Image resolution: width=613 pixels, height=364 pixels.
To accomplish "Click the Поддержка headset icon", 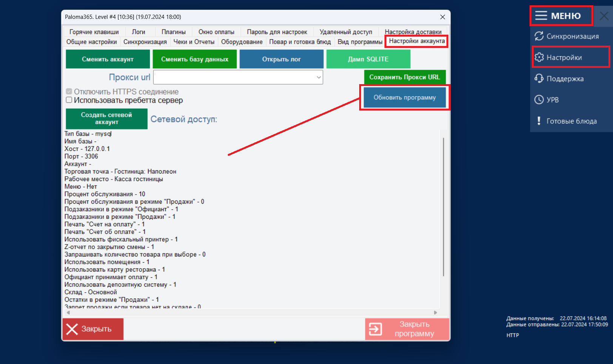I will tap(539, 78).
